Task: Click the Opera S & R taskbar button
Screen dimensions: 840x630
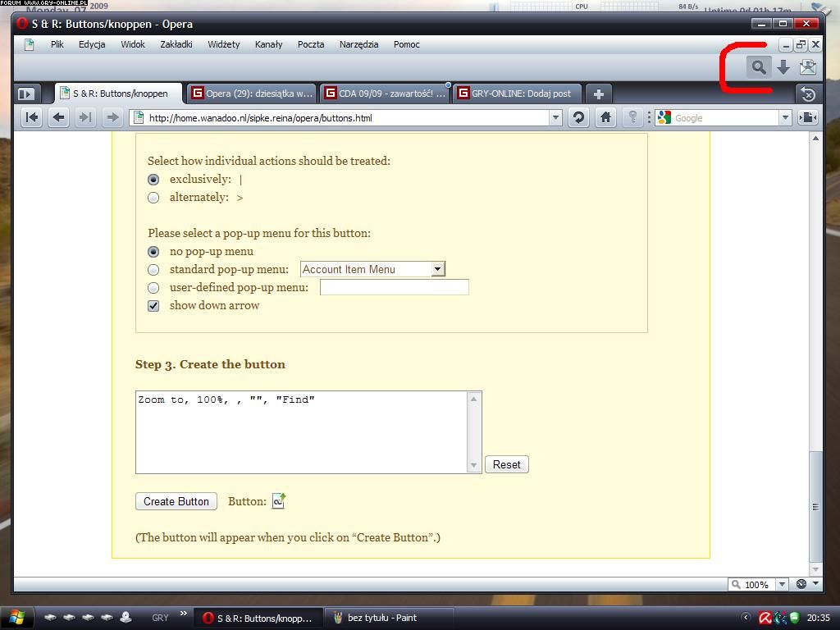Action: [x=258, y=618]
